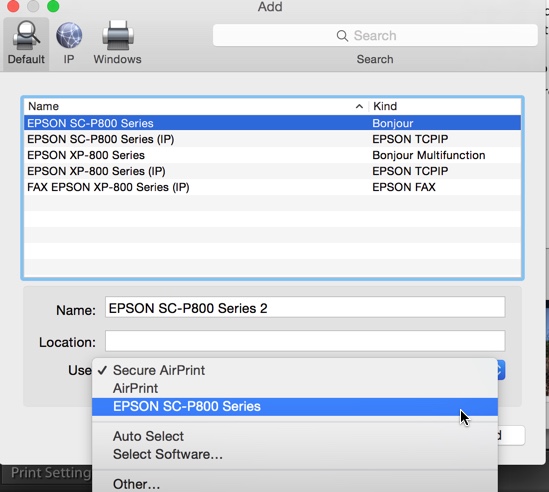549x492 pixels.
Task: Click the green zoom window button
Action: pos(53,6)
